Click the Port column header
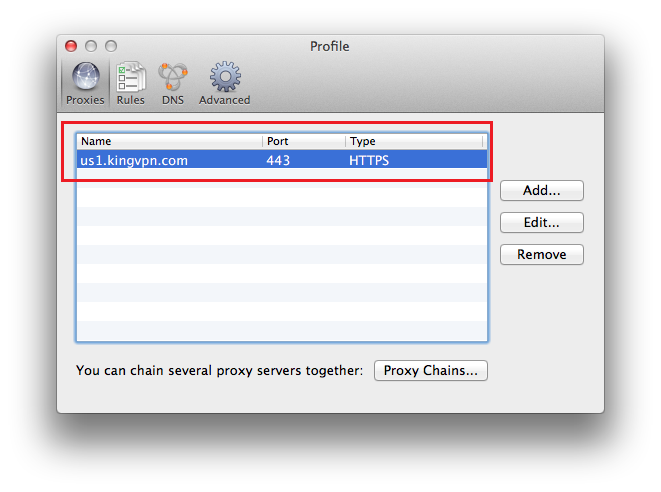 click(304, 141)
